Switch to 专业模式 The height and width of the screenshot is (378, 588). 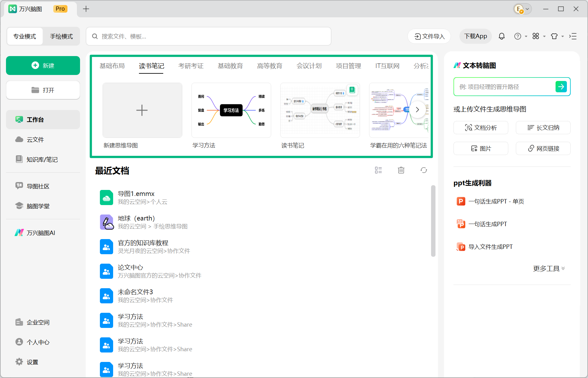tap(25, 36)
